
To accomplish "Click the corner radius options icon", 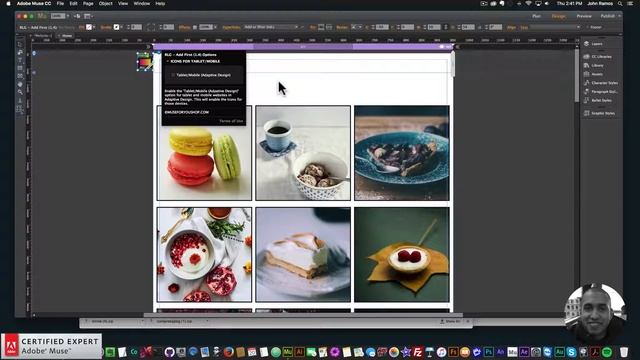I will [x=151, y=27].
